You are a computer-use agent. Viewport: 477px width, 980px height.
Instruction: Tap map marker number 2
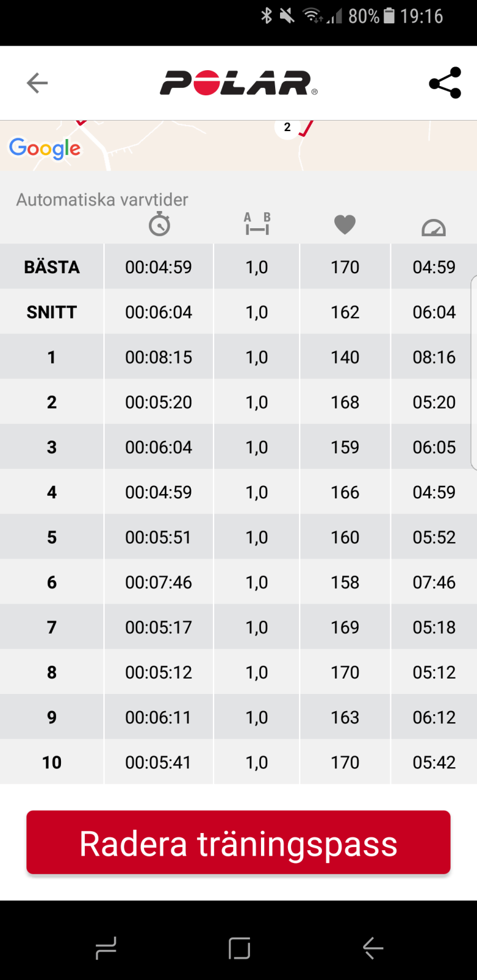click(x=287, y=127)
